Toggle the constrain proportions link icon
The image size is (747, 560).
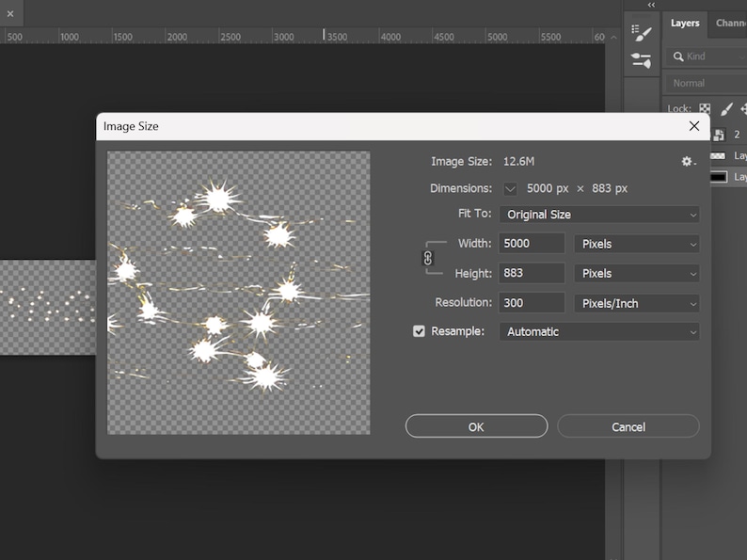click(428, 258)
